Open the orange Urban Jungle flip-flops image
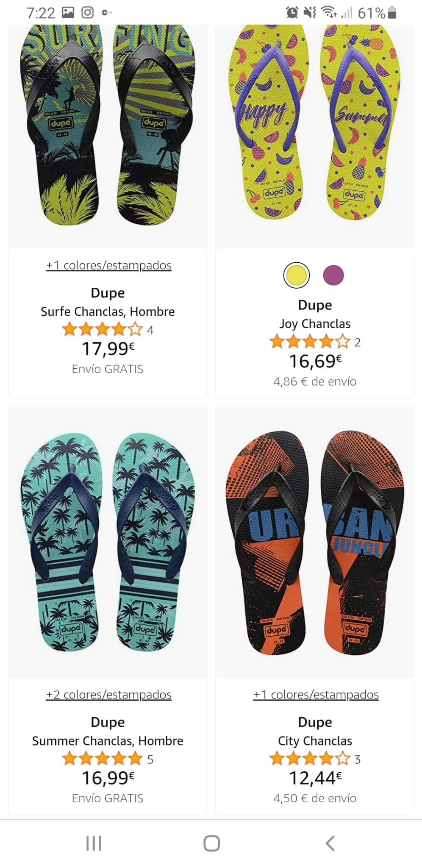 click(315, 542)
